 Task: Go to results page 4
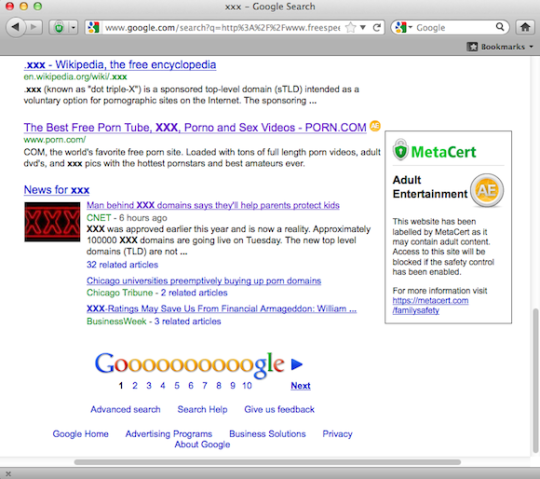[x=163, y=385]
